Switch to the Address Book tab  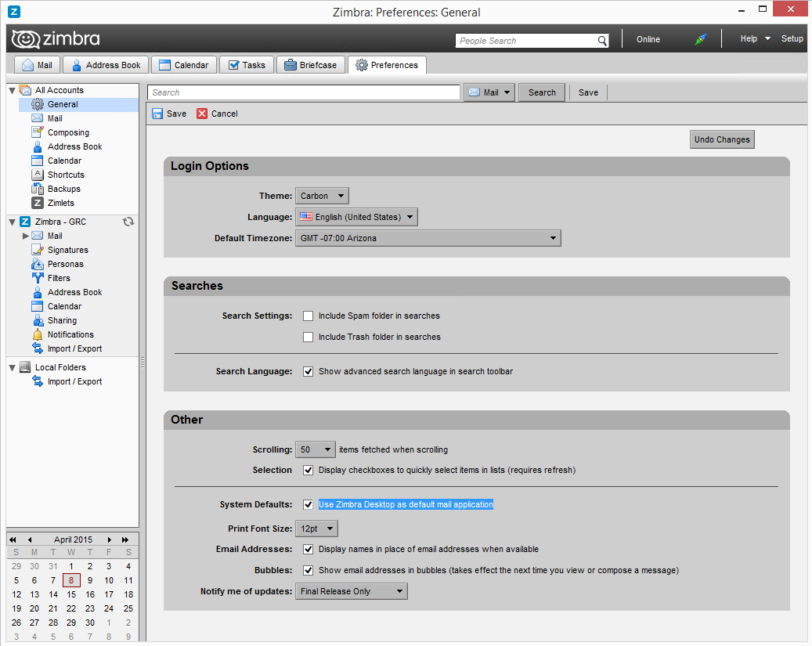pos(106,65)
